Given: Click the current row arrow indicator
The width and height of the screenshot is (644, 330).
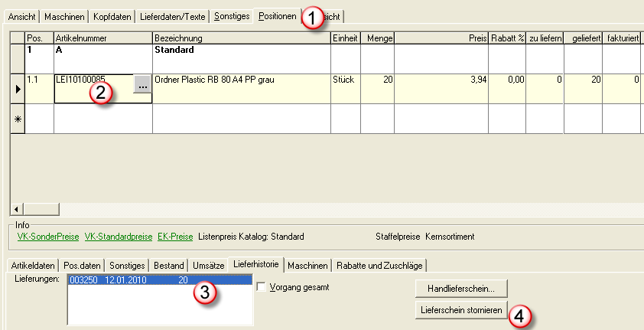Looking at the screenshot, I should coord(17,89).
